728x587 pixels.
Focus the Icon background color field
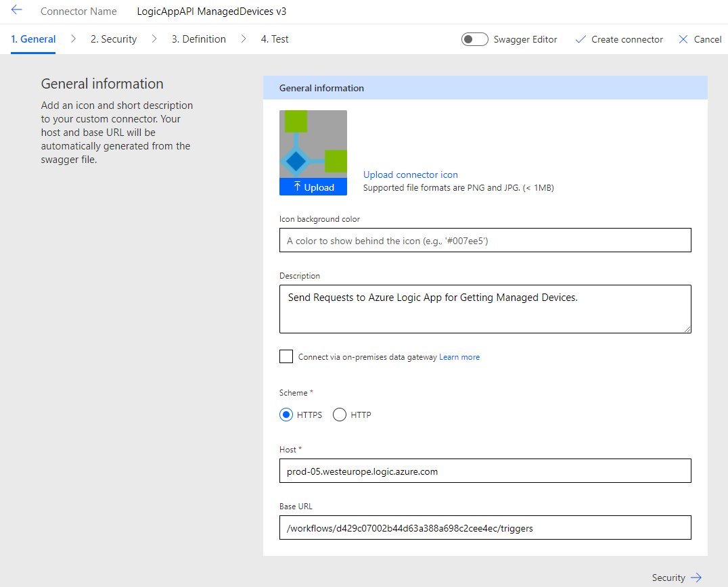tap(485, 240)
